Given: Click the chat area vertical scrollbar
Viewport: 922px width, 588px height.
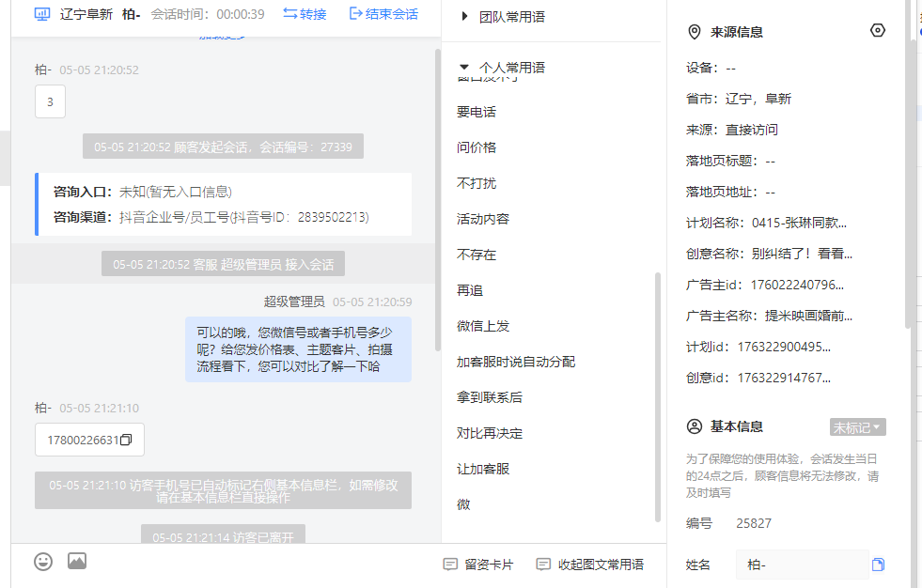Looking at the screenshot, I should tap(437, 200).
